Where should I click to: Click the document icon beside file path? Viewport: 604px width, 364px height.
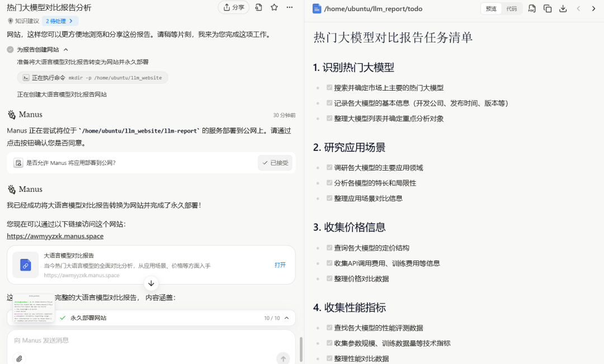[317, 8]
